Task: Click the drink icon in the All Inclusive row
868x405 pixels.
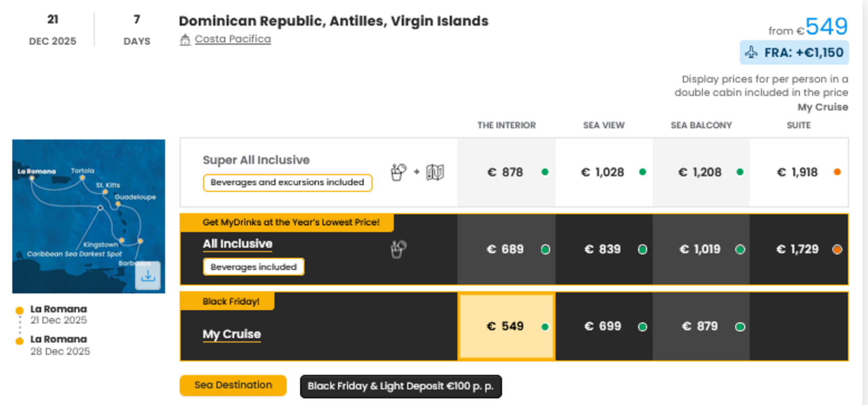Action: tap(398, 248)
